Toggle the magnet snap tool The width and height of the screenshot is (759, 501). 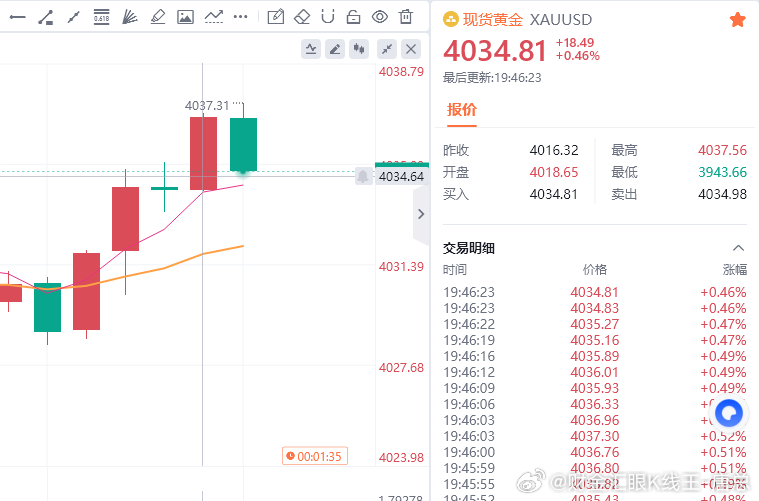pyautogui.click(x=328, y=17)
